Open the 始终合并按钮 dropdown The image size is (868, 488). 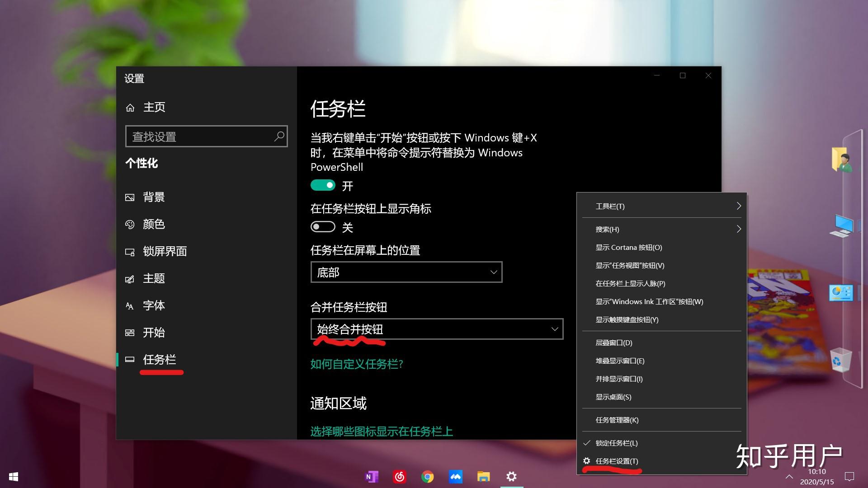pyautogui.click(x=435, y=329)
